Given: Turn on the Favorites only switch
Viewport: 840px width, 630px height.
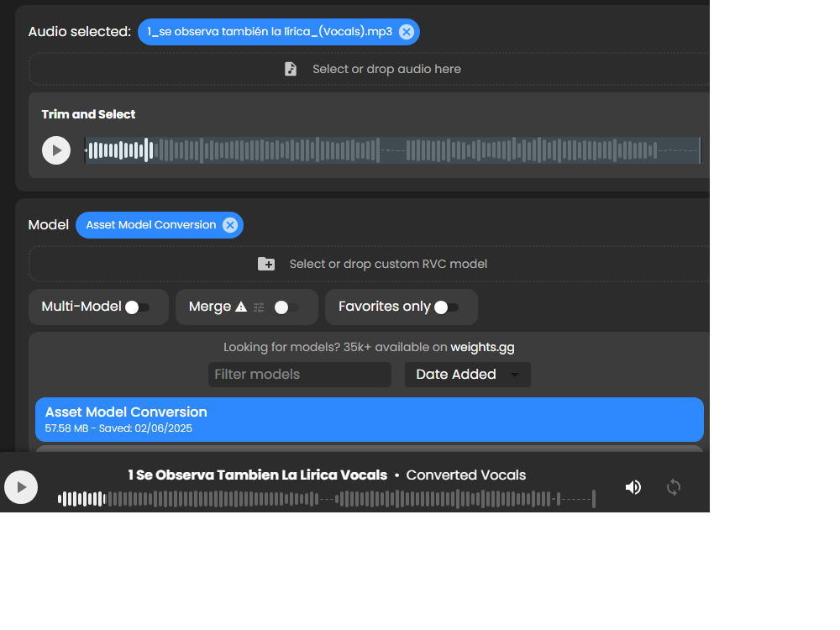Looking at the screenshot, I should coord(446,307).
